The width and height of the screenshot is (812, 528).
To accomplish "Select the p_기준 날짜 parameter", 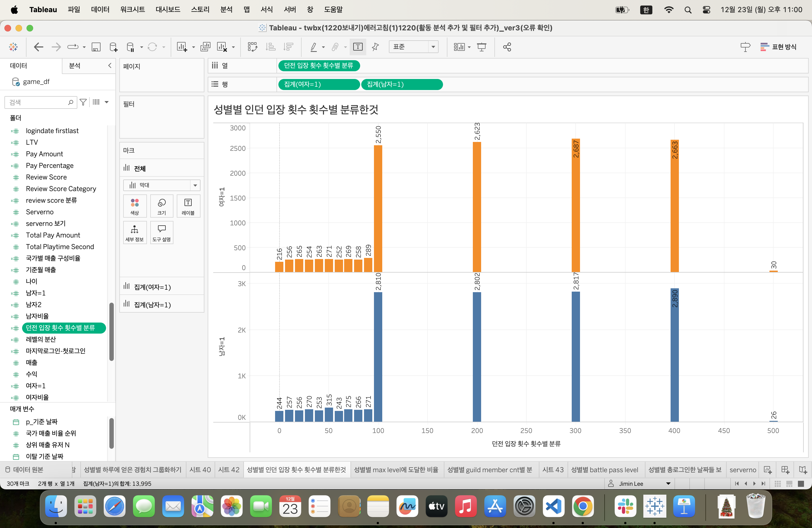I will (42, 422).
